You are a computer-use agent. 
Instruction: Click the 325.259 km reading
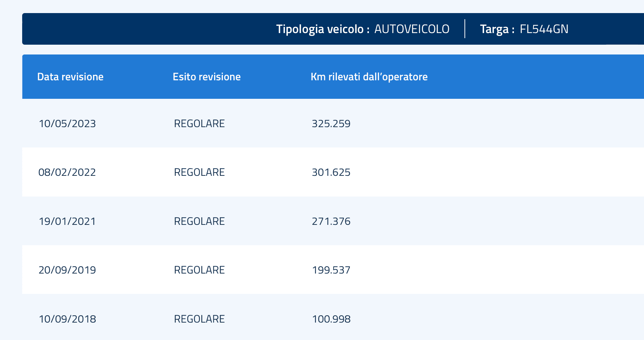pos(331,124)
